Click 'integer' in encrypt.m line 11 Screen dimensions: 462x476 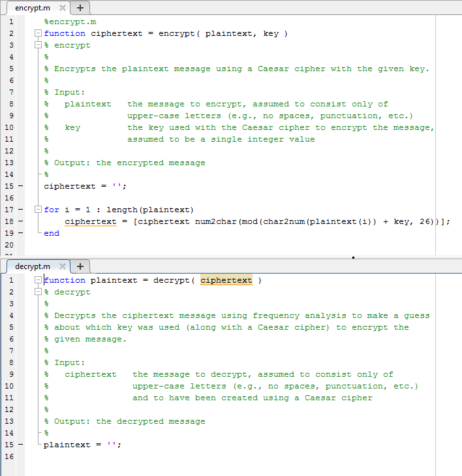point(266,139)
